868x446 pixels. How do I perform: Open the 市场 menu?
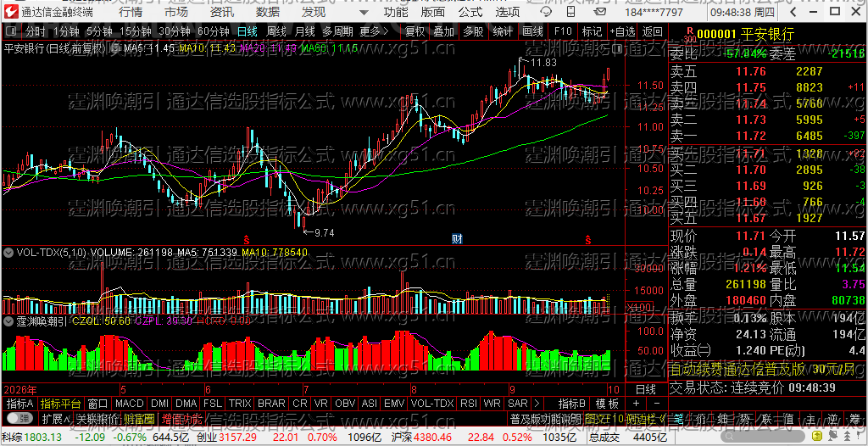point(176,12)
